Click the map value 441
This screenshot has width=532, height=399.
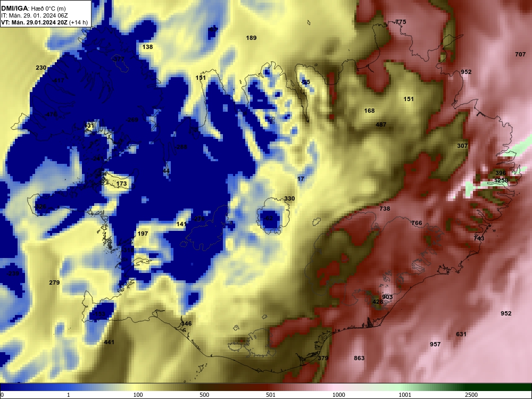click(109, 342)
